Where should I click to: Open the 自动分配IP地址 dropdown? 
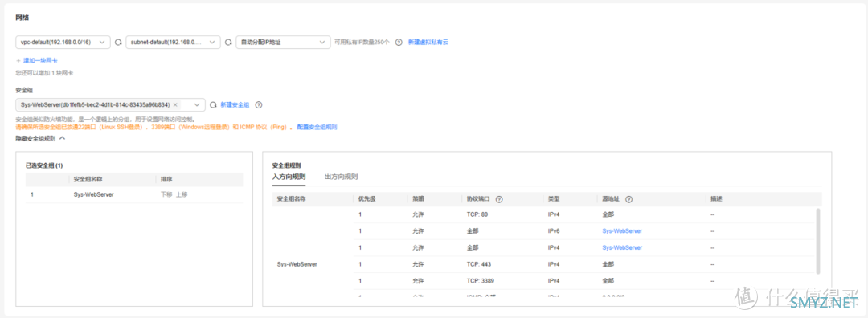(284, 42)
